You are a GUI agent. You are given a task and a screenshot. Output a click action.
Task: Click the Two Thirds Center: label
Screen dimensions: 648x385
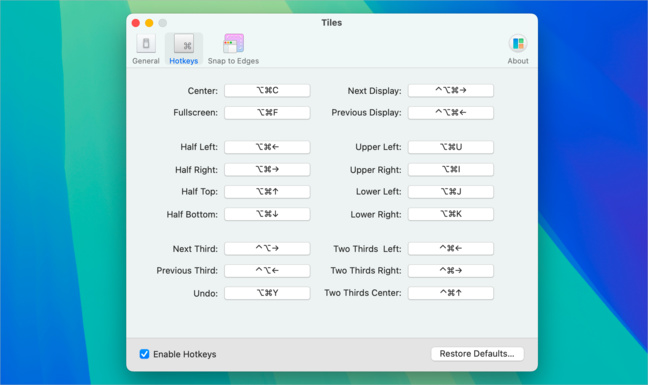click(363, 293)
